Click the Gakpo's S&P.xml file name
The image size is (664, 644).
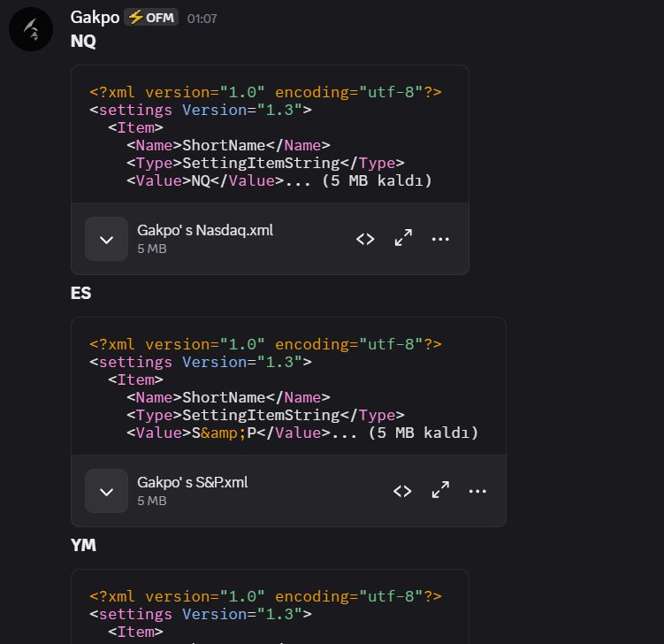coord(192,483)
